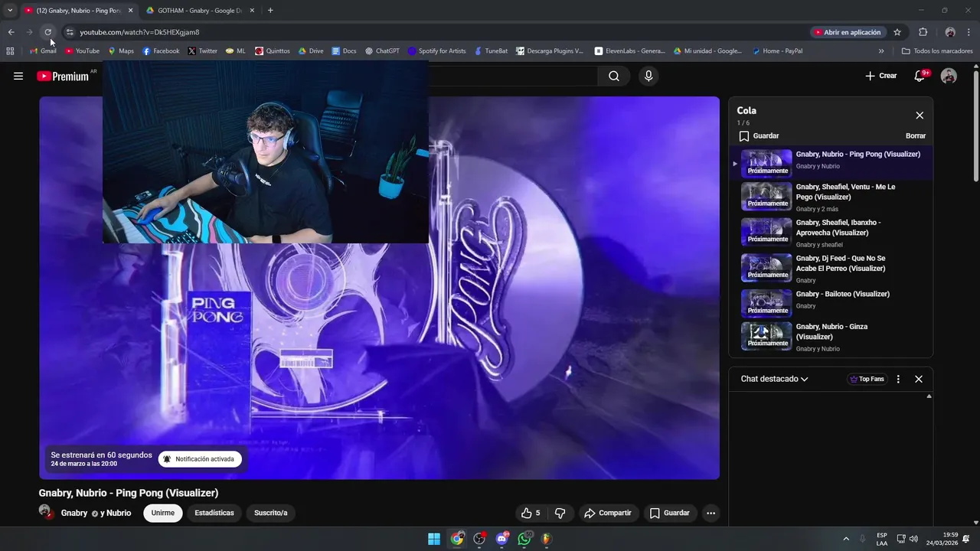This screenshot has height=551, width=980.
Task: Click Guardar button below the video
Action: (x=670, y=514)
